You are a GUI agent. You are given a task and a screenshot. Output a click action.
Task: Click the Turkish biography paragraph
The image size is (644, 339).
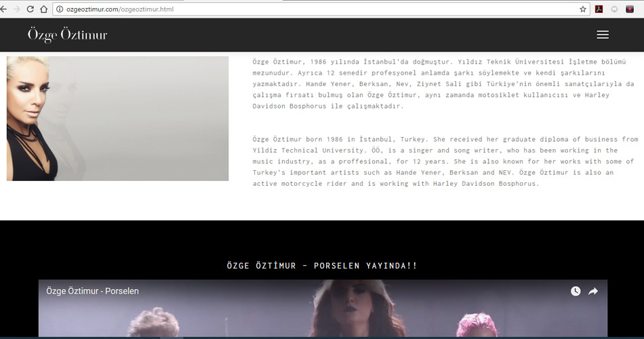(x=444, y=84)
